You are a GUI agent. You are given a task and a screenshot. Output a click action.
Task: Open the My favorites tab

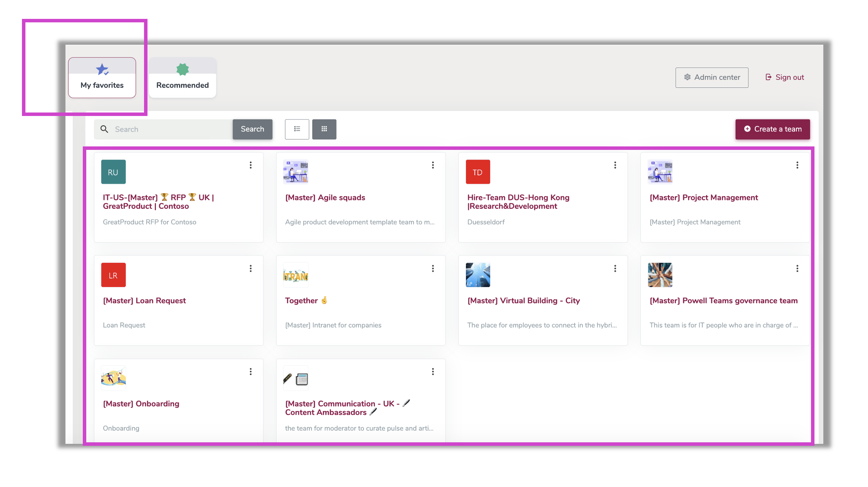point(102,78)
